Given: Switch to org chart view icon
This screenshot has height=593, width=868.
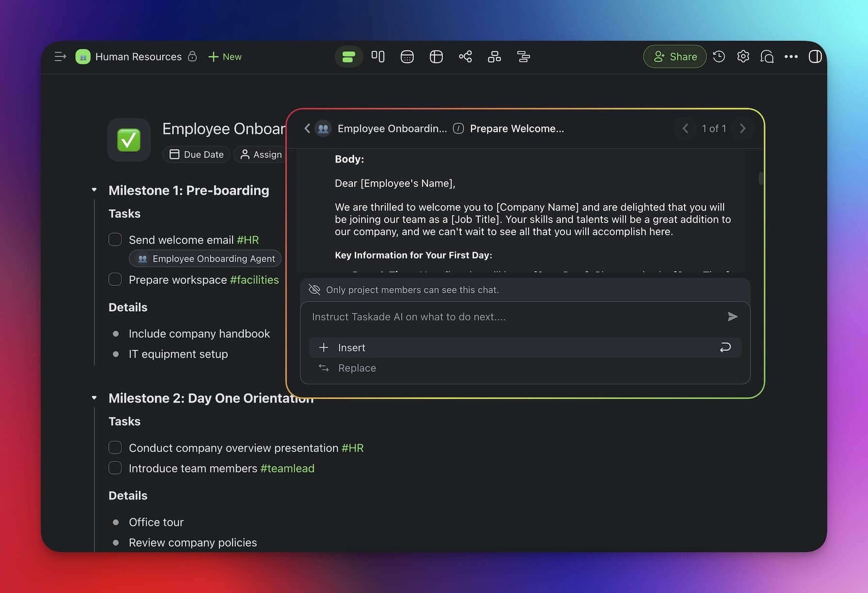Looking at the screenshot, I should [494, 57].
